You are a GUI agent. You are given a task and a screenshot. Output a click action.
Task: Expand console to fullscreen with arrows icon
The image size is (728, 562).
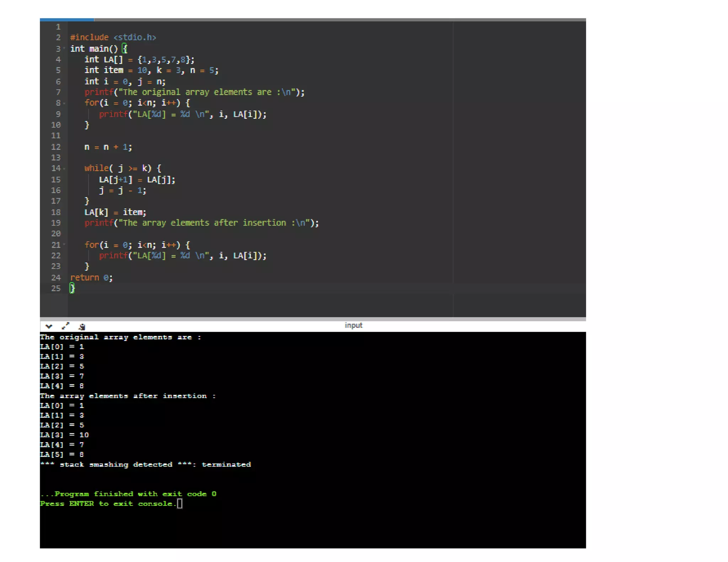tap(65, 326)
